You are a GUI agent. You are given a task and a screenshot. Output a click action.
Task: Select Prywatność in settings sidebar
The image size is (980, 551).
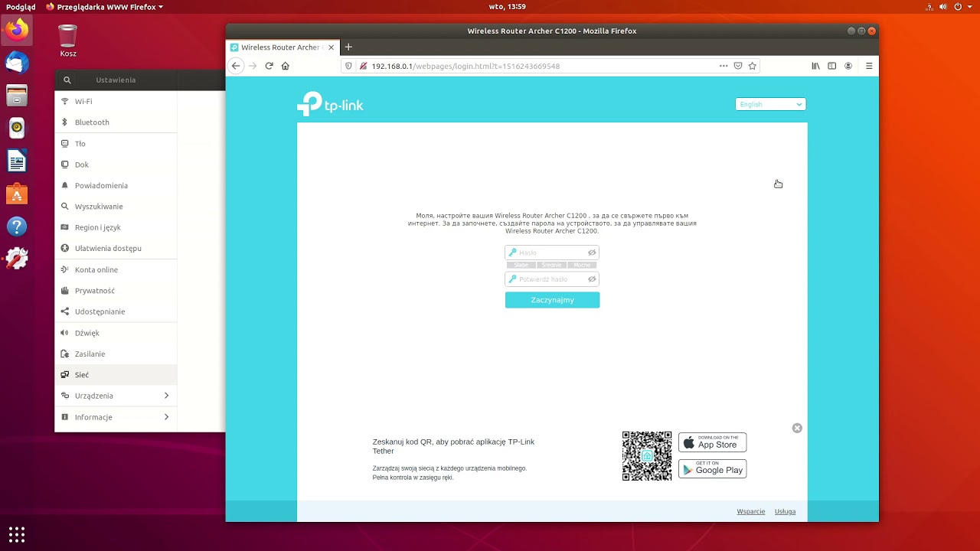(x=116, y=291)
